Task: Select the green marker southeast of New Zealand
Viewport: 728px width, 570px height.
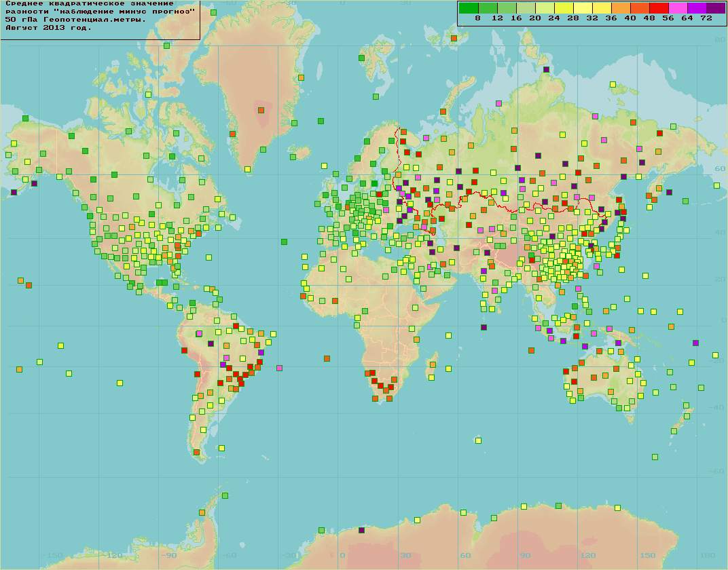Action: [x=655, y=457]
